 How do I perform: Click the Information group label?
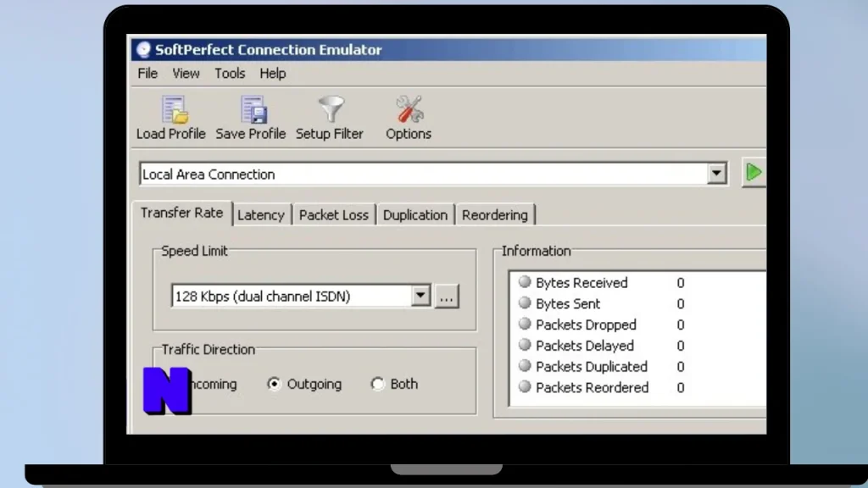[x=536, y=251]
